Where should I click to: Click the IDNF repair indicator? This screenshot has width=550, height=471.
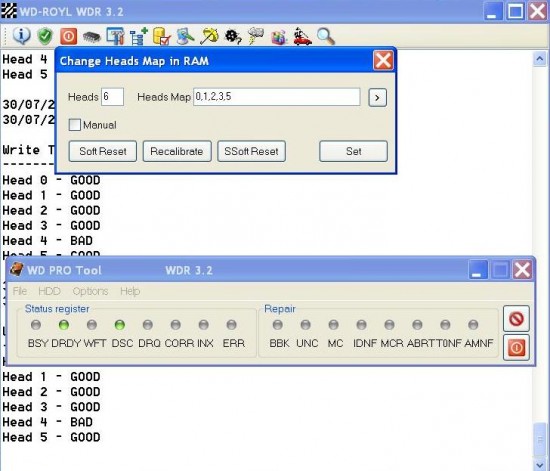(361, 325)
